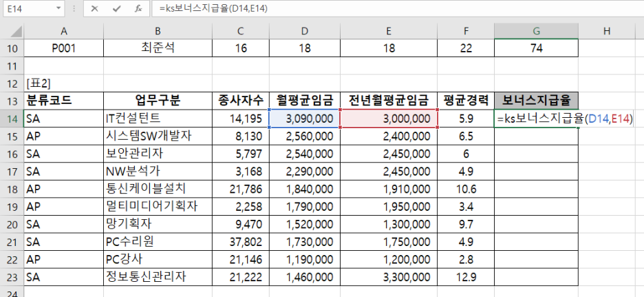
Task: Expand the Name Box dropdown arrow
Action: coord(58,8)
